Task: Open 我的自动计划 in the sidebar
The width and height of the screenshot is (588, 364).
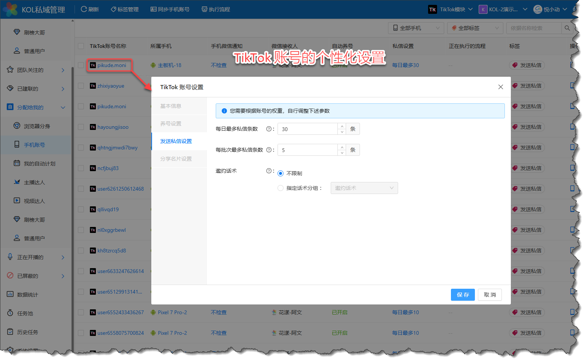Action: point(36,164)
